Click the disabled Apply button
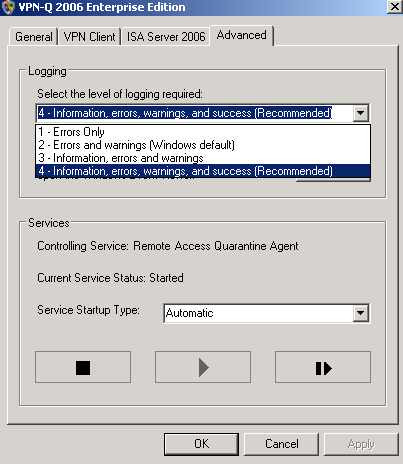 click(361, 444)
